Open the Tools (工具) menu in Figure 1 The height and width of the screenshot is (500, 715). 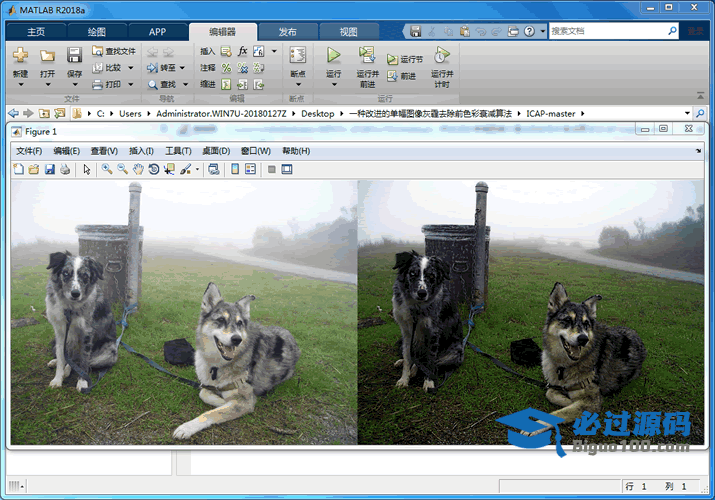click(x=177, y=151)
